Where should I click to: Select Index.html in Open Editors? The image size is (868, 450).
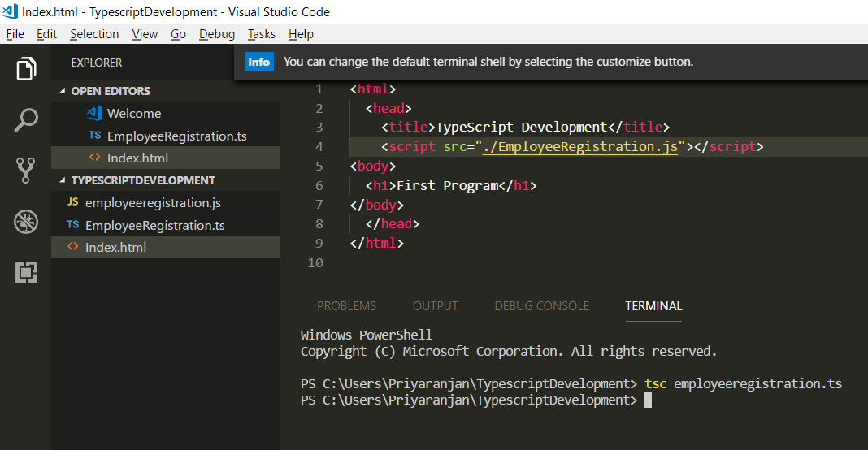coord(166,158)
